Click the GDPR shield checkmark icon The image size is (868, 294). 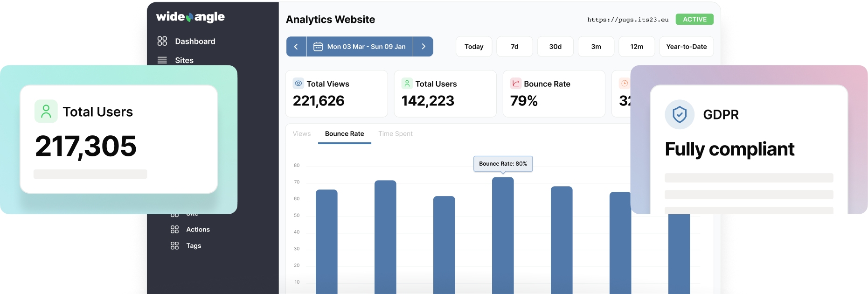click(x=680, y=114)
